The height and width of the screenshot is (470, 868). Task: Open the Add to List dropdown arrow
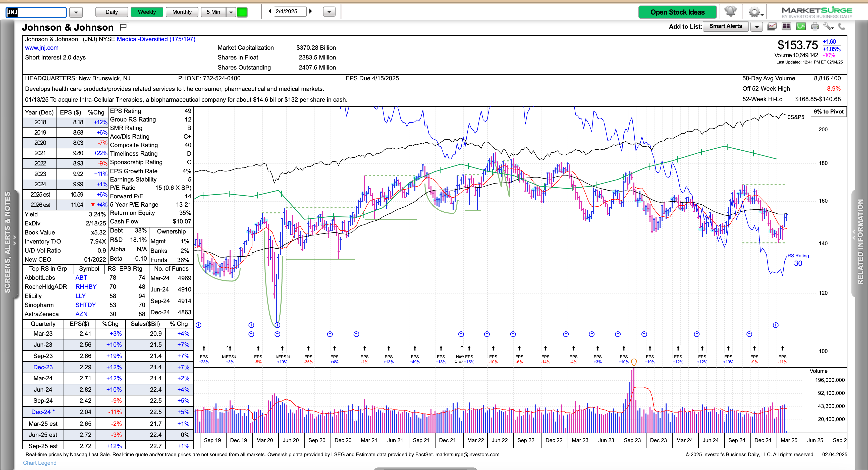tap(757, 27)
